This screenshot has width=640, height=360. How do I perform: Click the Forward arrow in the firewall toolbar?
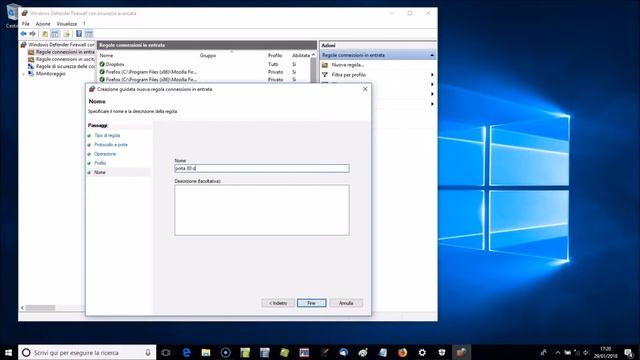click(33, 34)
